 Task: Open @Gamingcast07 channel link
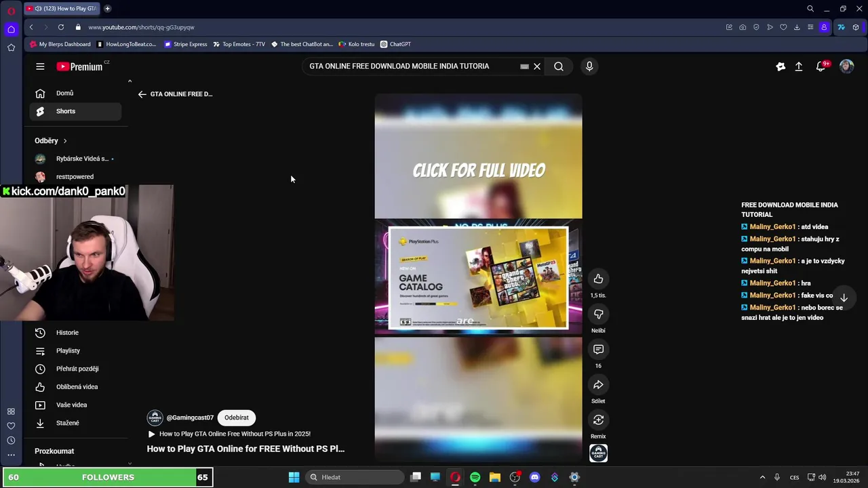coord(190,418)
